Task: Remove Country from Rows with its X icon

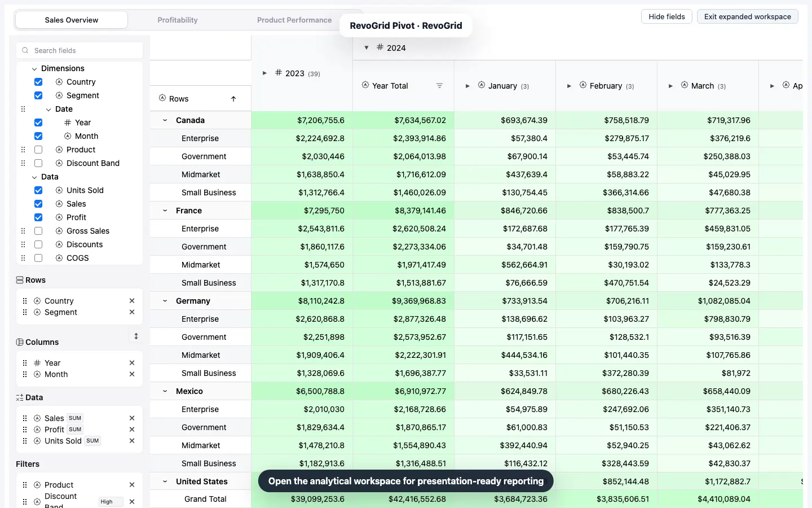Action: 132,301
